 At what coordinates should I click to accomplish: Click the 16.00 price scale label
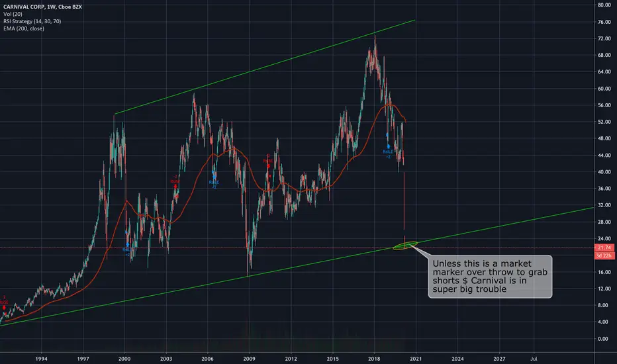click(x=604, y=272)
